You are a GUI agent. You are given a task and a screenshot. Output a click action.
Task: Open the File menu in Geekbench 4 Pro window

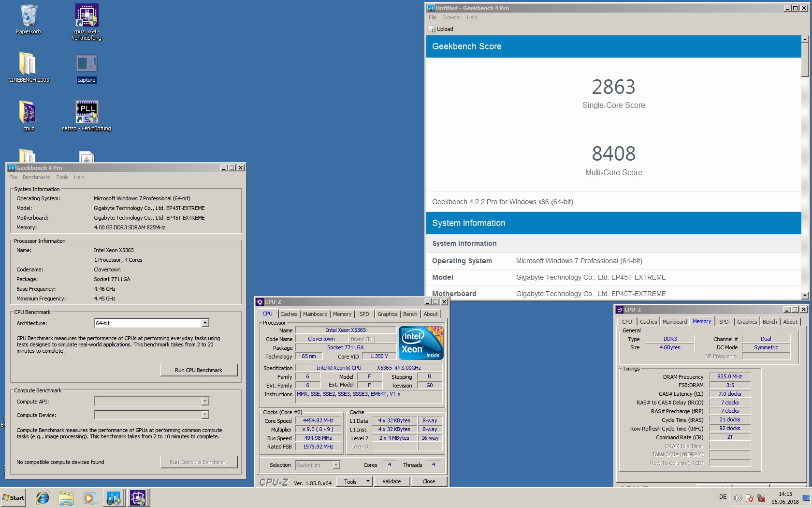(13, 177)
